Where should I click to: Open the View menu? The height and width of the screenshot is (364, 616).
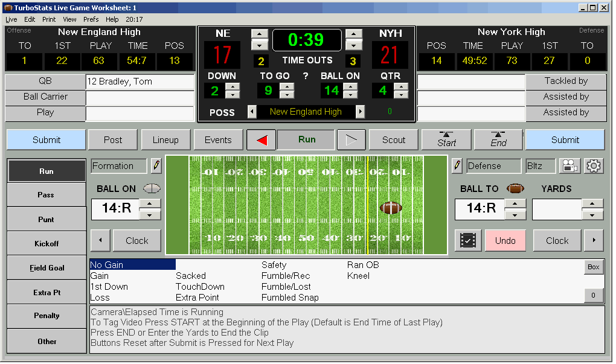pyautogui.click(x=69, y=19)
